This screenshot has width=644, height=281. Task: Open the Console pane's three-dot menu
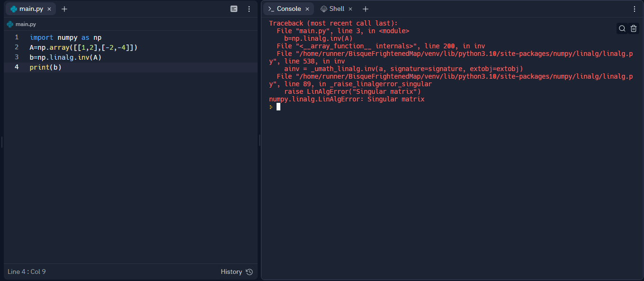click(634, 9)
